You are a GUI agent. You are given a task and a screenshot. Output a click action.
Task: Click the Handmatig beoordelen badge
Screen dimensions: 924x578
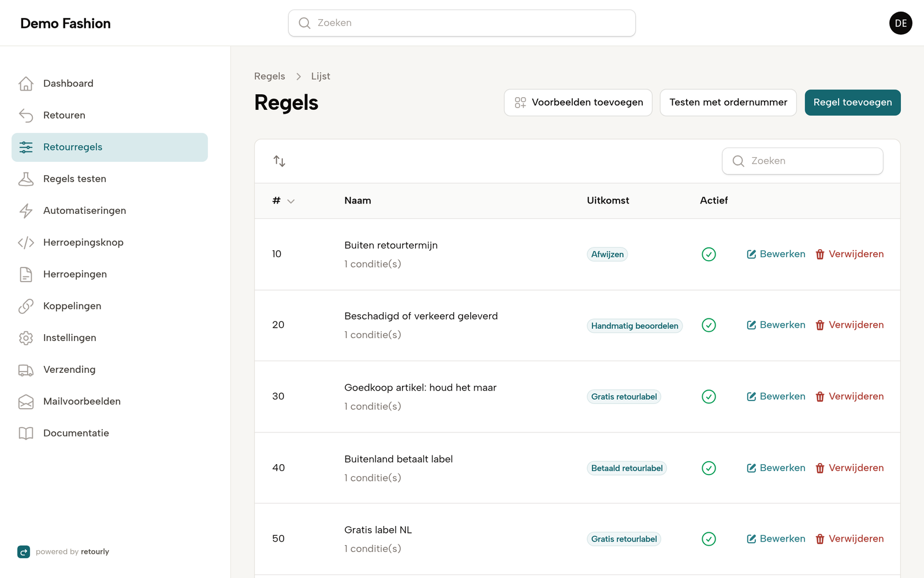(635, 326)
